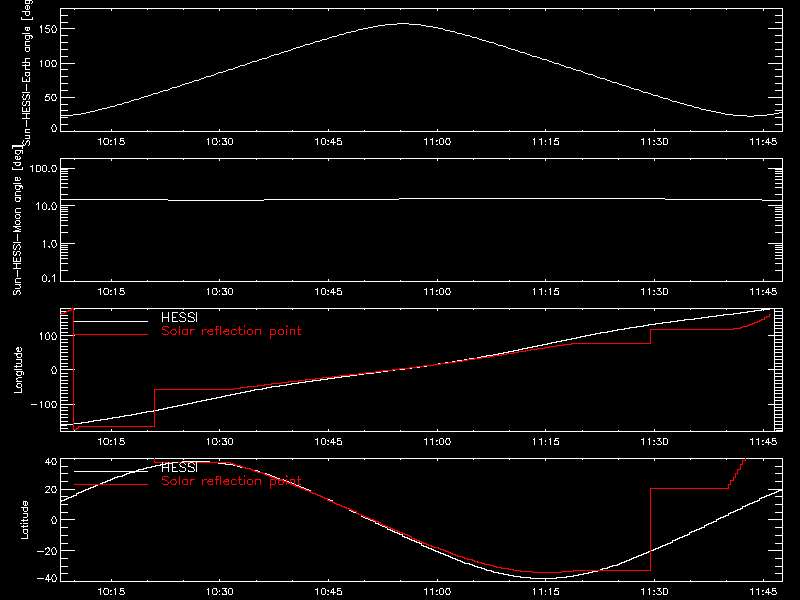Click the 'Latitude' y-axis label
Viewport: 800px width, 600px height.
click(x=24, y=520)
